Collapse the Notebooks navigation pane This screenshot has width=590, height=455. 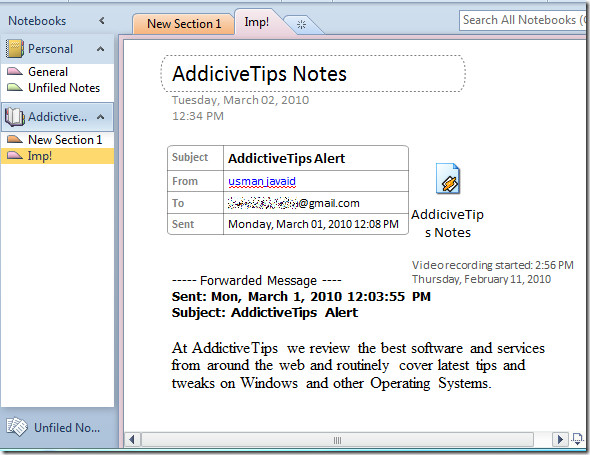tap(102, 21)
